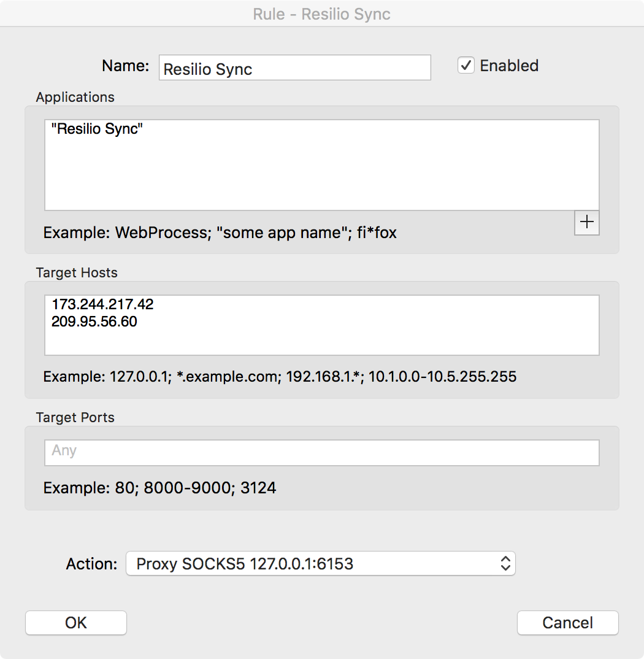Image resolution: width=644 pixels, height=659 pixels.
Task: Dismiss the dialog with Cancel
Action: pyautogui.click(x=567, y=623)
